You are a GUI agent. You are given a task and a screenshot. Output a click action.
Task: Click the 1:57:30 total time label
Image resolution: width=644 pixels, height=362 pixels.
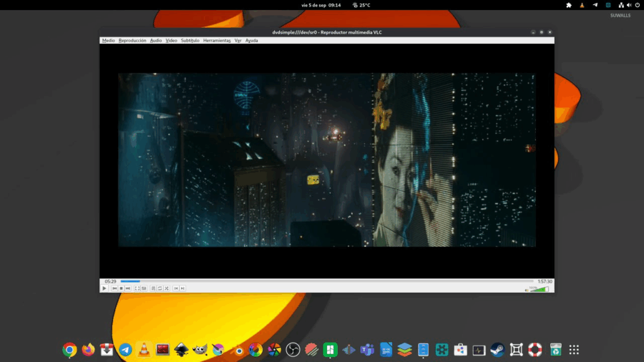545,281
